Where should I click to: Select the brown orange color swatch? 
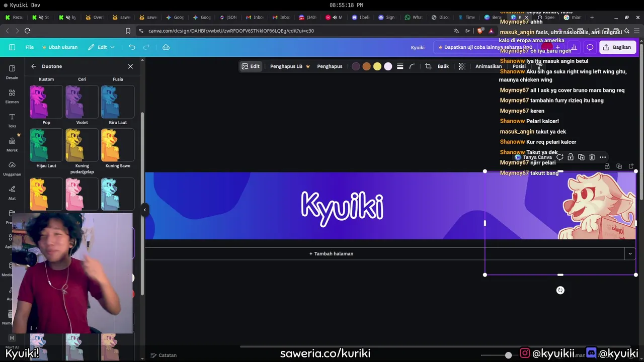pos(366,66)
